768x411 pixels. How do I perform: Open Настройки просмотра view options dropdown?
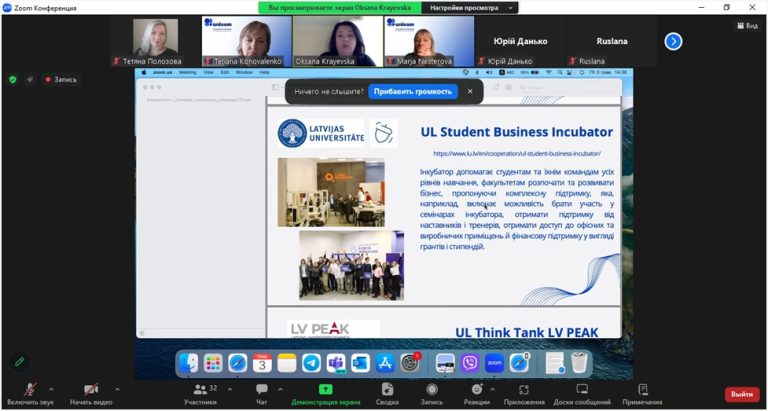click(x=470, y=8)
